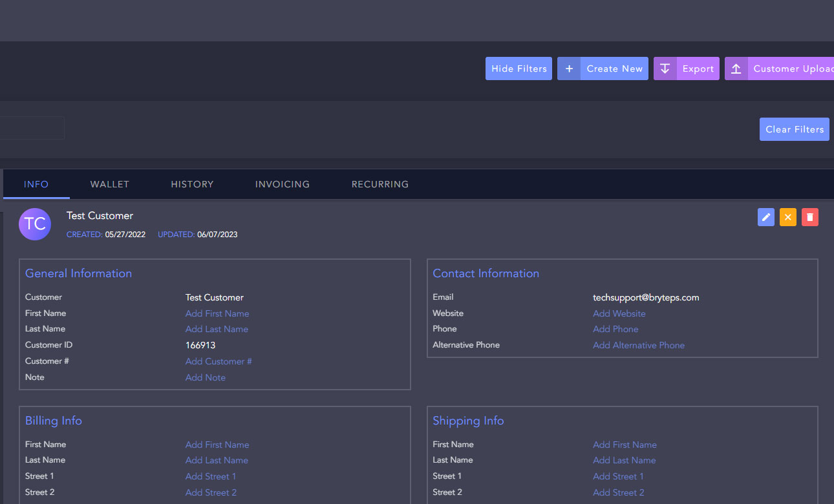The image size is (834, 504).
Task: Click the plus icon on Create New
Action: (x=569, y=68)
